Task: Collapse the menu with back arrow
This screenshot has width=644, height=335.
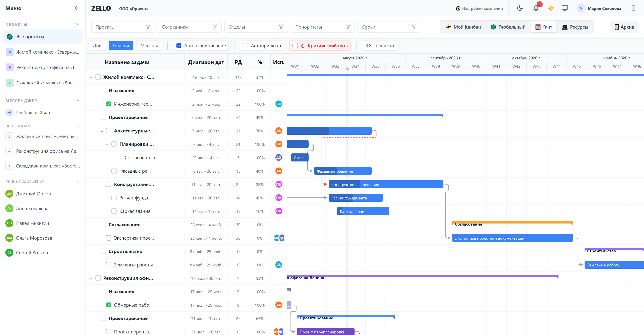Action: click(x=76, y=8)
